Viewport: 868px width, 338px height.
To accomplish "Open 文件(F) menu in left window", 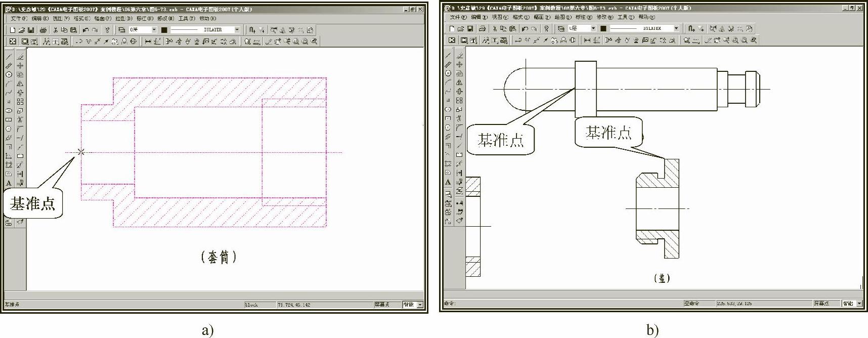I will pos(19,19).
